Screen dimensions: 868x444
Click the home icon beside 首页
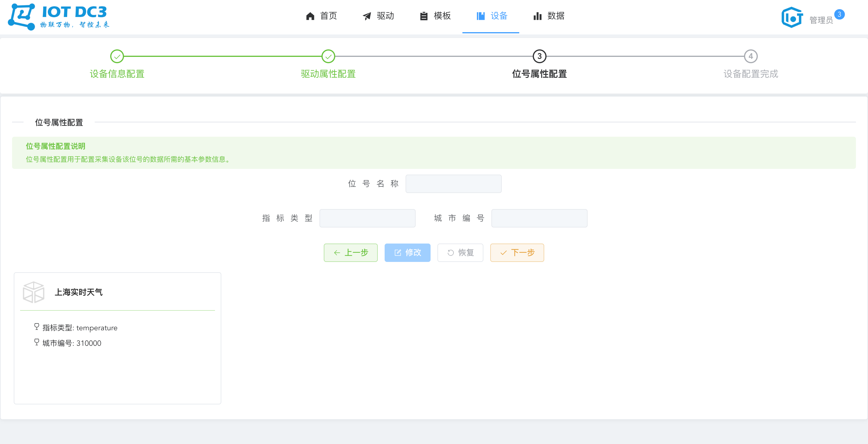tap(310, 16)
